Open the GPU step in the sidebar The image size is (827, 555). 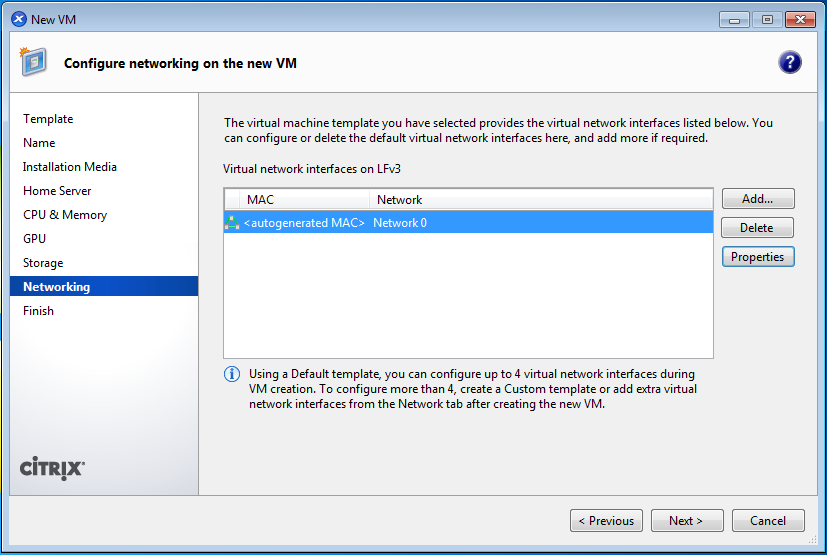(35, 239)
